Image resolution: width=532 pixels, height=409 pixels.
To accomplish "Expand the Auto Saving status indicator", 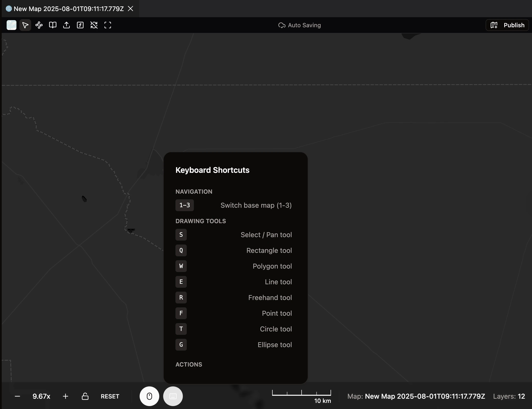I will 299,25.
